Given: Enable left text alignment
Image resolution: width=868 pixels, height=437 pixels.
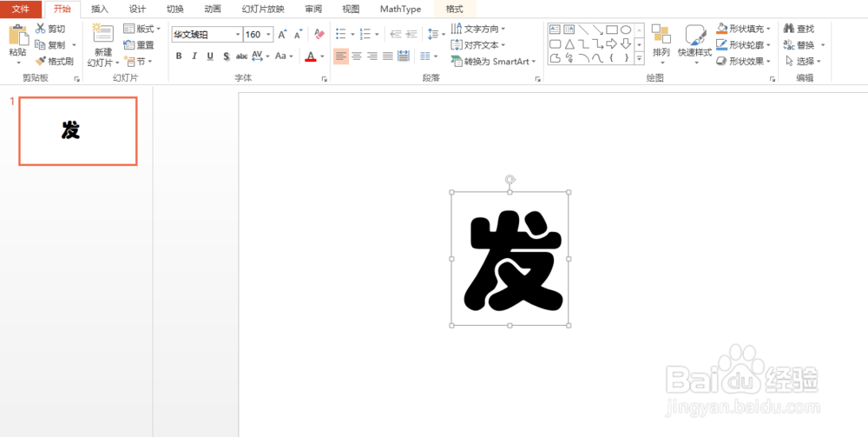Looking at the screenshot, I should tap(341, 56).
